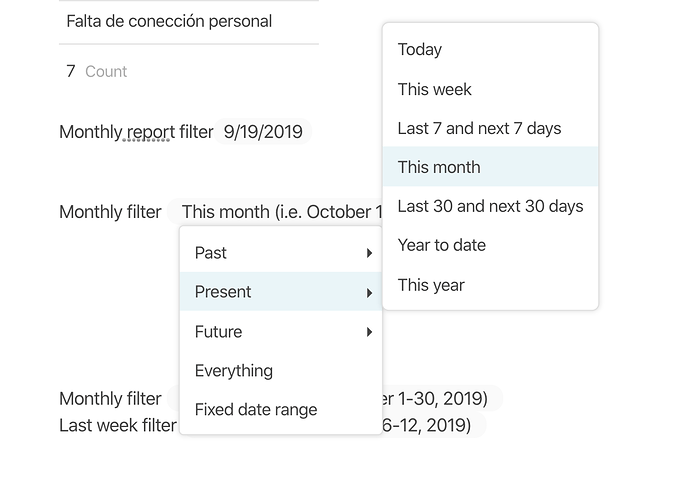Select the Everything filter option
The height and width of the screenshot is (477, 690).
click(x=234, y=371)
